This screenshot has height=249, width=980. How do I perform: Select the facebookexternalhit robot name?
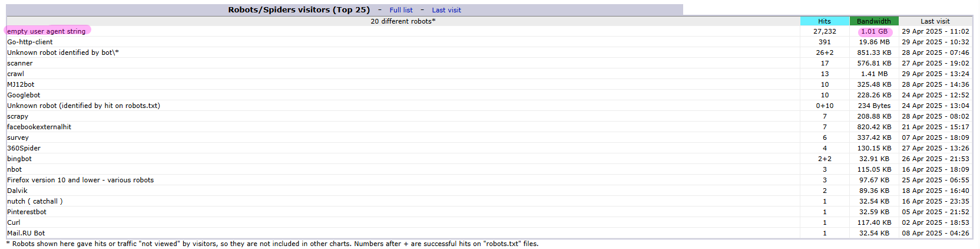tap(39, 127)
